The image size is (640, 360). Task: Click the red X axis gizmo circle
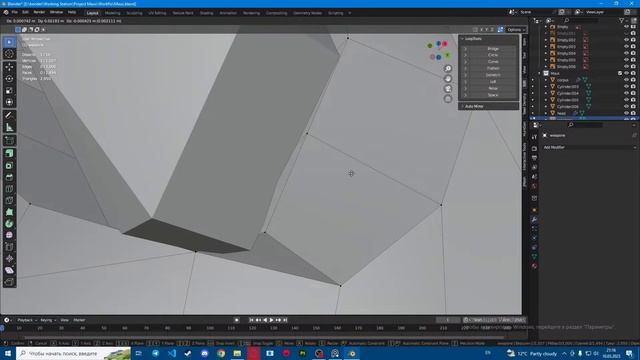444,44
